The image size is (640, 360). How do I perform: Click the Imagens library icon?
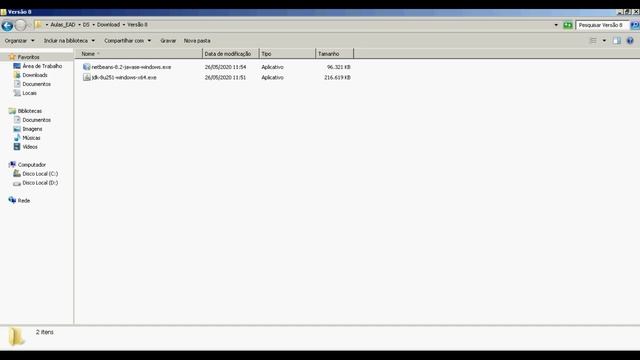point(17,129)
